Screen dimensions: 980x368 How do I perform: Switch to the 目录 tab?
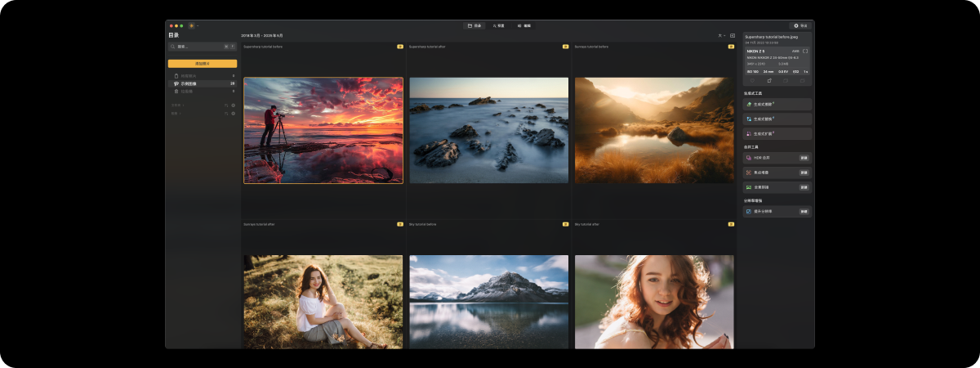point(474,25)
